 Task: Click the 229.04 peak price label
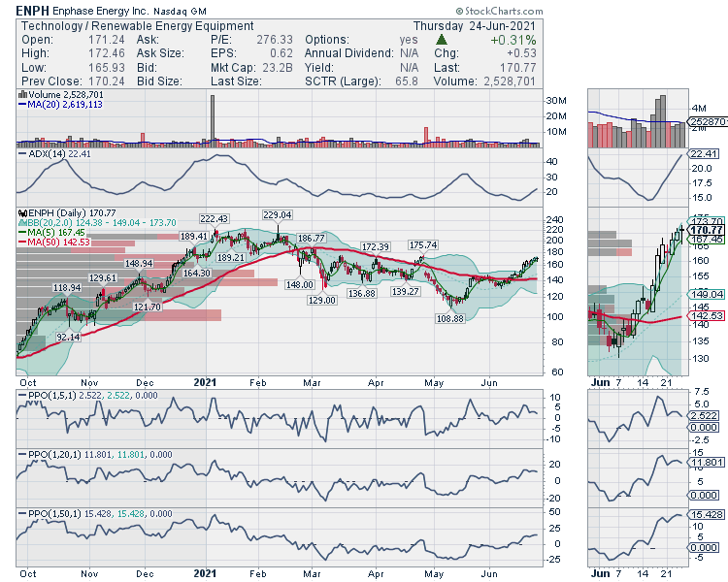click(278, 215)
